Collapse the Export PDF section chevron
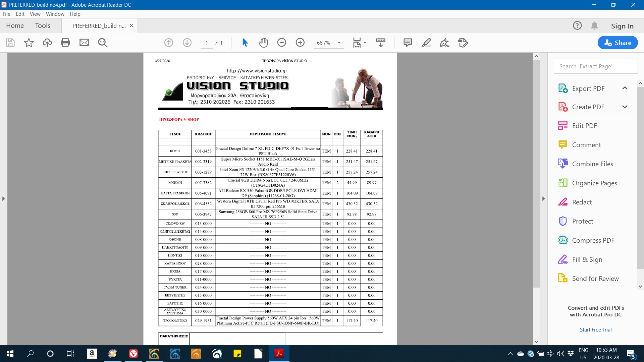The image size is (644, 362). (625, 88)
